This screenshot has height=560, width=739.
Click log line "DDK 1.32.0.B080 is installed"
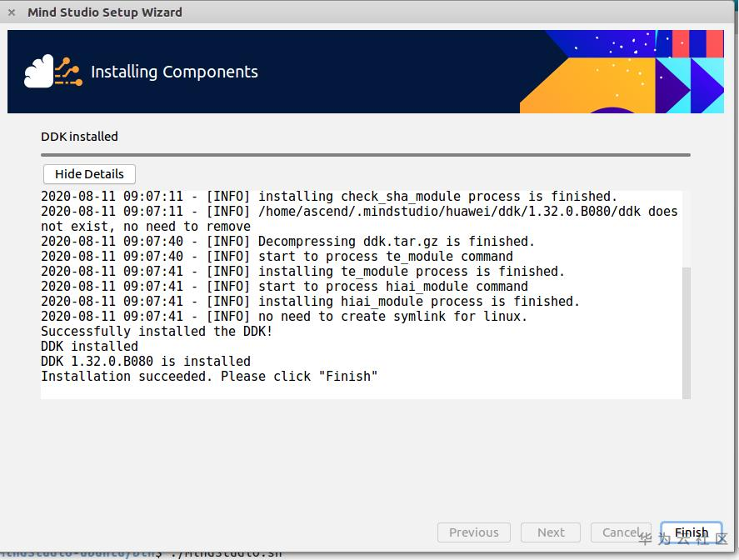pyautogui.click(x=146, y=362)
